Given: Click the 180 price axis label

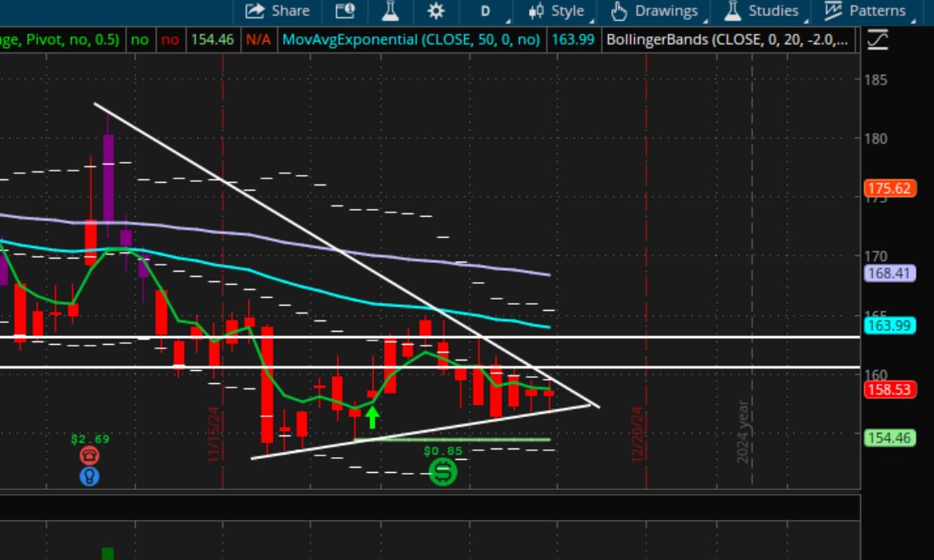Looking at the screenshot, I should (x=876, y=138).
